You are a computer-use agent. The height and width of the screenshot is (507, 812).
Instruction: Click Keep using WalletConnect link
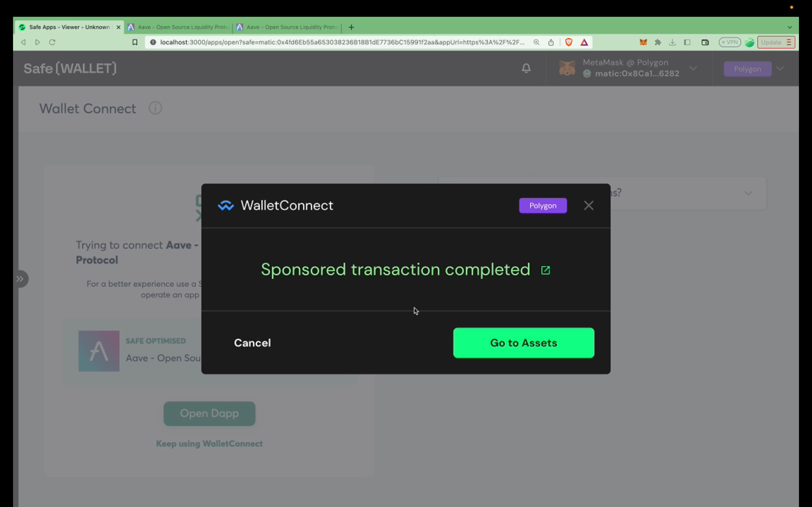pos(209,443)
